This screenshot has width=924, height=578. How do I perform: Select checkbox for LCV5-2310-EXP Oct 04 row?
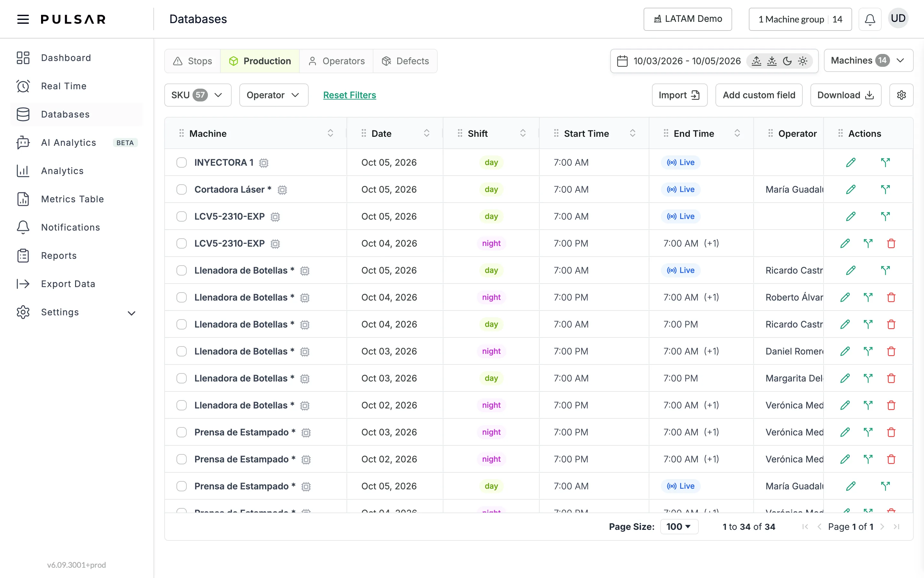[181, 243]
